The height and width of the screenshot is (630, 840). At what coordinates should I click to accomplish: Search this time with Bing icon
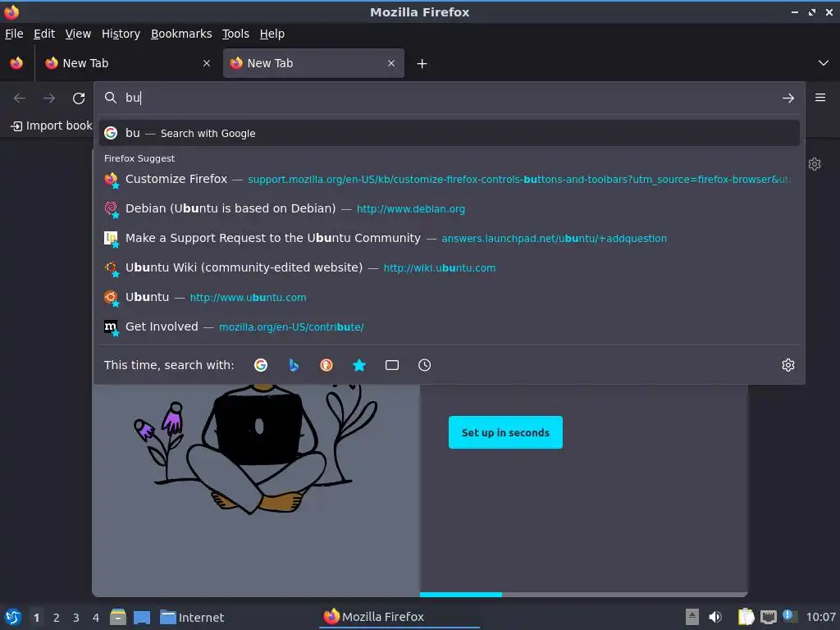(294, 365)
